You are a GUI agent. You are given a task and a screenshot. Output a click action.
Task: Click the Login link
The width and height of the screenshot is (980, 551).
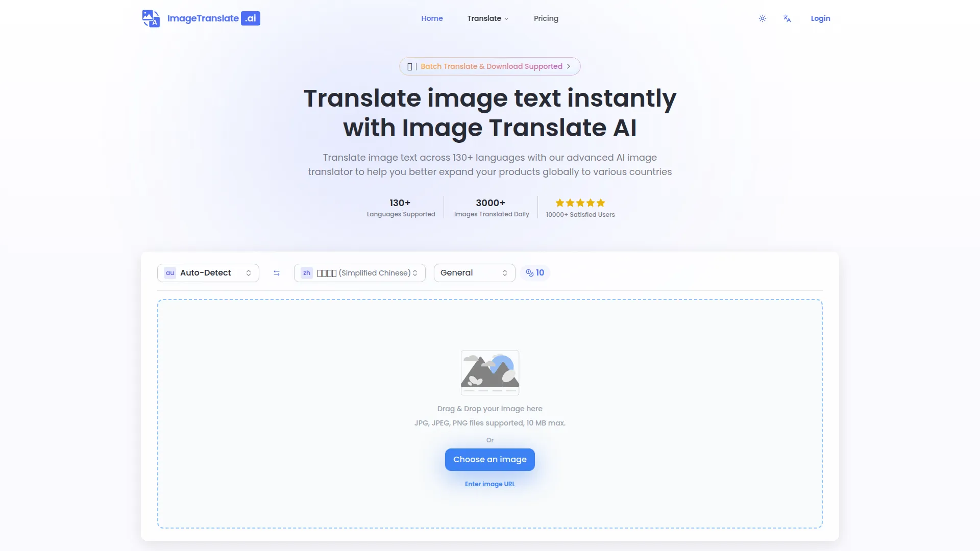click(820, 18)
